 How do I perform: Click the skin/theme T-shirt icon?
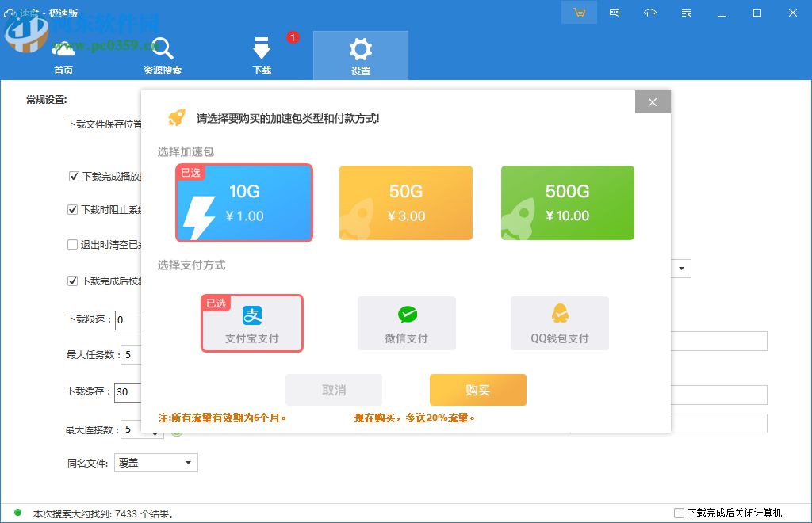pos(650,13)
